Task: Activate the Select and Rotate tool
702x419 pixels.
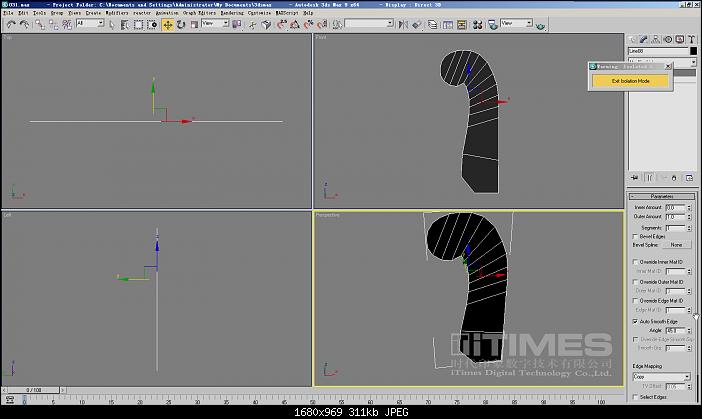Action: (x=181, y=25)
